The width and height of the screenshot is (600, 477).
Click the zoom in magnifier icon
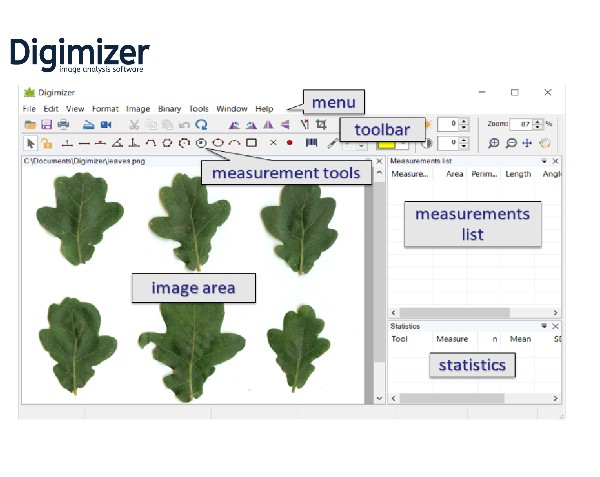(x=494, y=143)
